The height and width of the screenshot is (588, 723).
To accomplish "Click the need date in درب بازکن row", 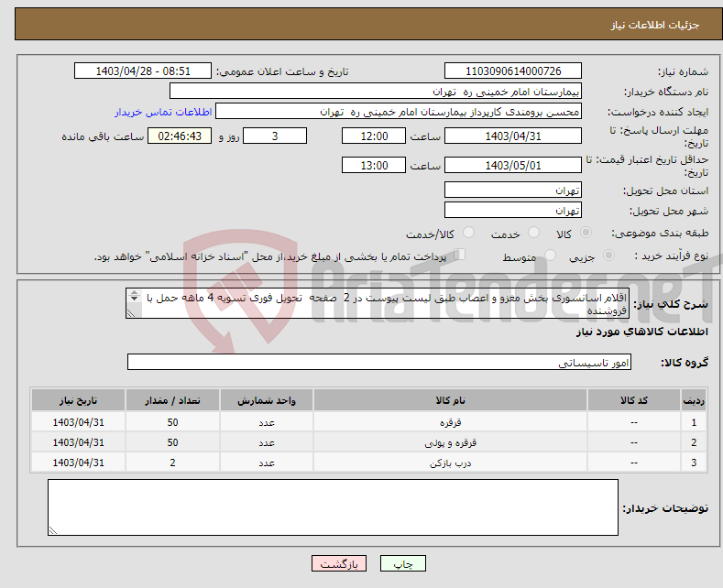I will (x=79, y=463).
